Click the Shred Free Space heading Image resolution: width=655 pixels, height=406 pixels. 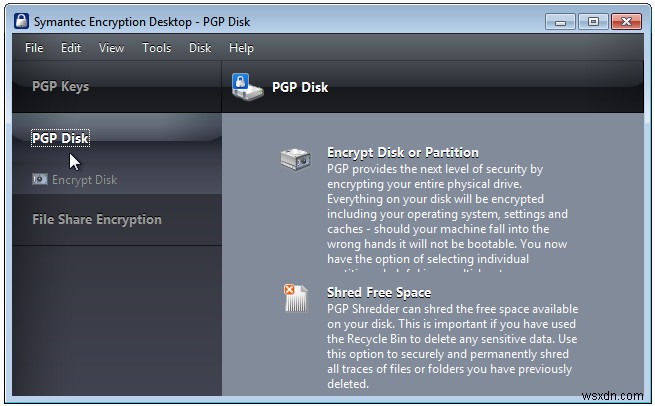[x=379, y=293]
